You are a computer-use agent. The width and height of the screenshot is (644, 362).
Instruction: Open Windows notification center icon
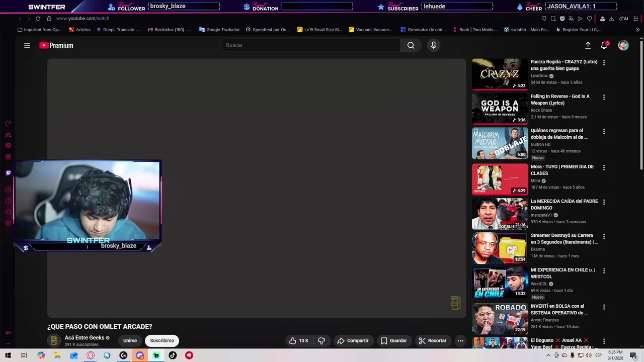click(633, 355)
